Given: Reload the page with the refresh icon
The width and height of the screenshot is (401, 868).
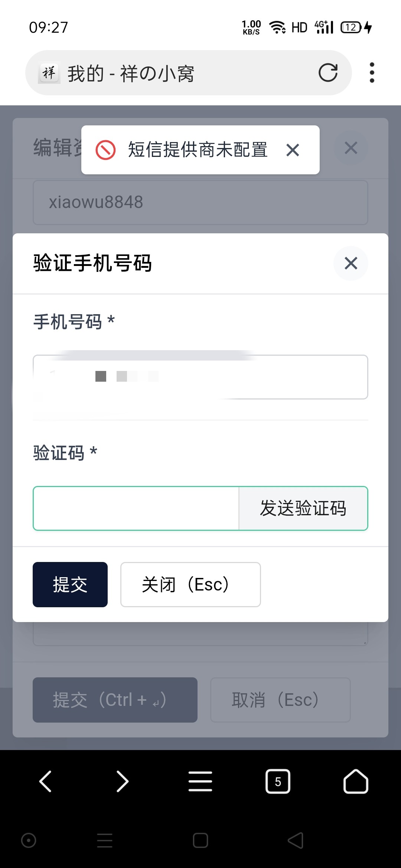Looking at the screenshot, I should (x=328, y=73).
